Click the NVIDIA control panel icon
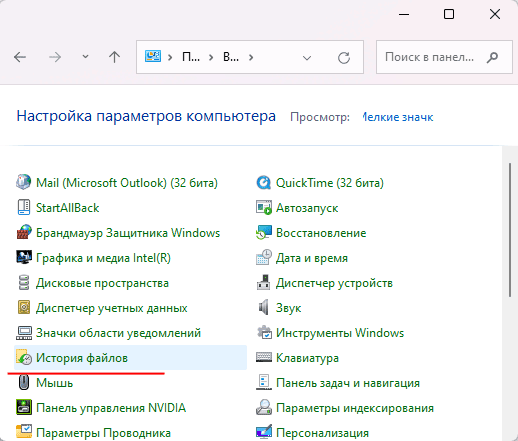The image size is (518, 441). pos(24,407)
